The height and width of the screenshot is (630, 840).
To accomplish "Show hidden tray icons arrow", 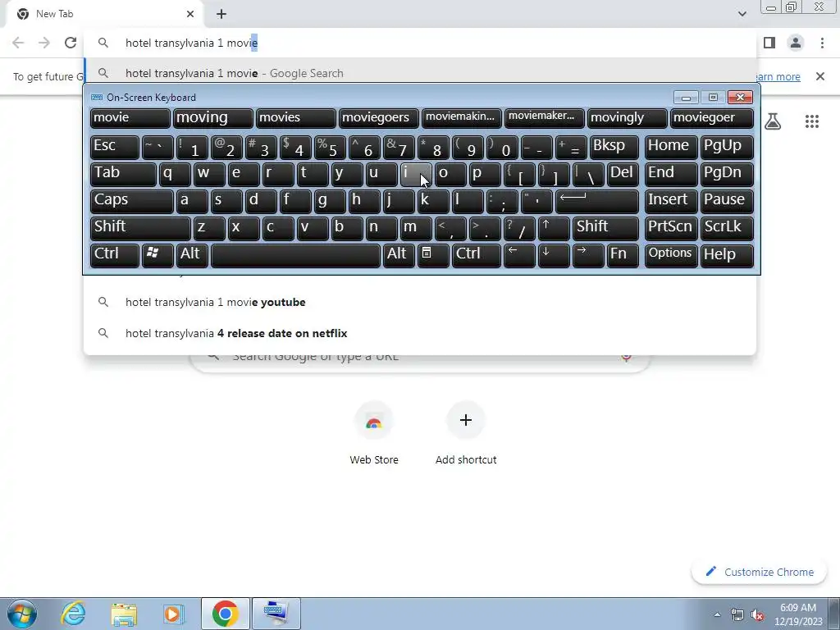I will [717, 614].
